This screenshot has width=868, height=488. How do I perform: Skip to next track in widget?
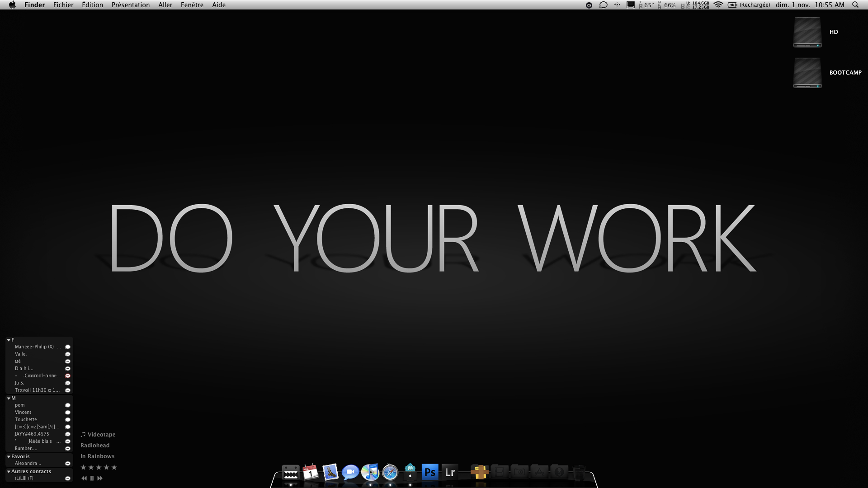tap(100, 478)
